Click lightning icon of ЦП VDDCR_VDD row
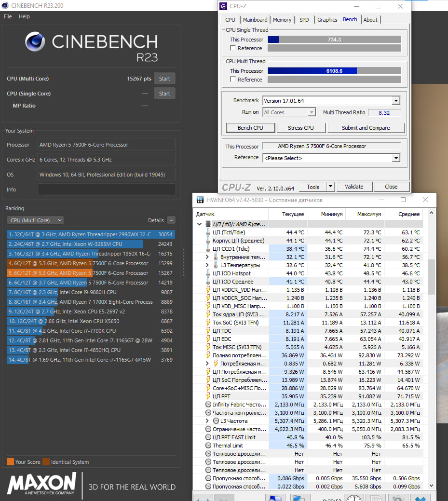Image resolution: width=448 pixels, height=501 pixels. pyautogui.click(x=208, y=290)
